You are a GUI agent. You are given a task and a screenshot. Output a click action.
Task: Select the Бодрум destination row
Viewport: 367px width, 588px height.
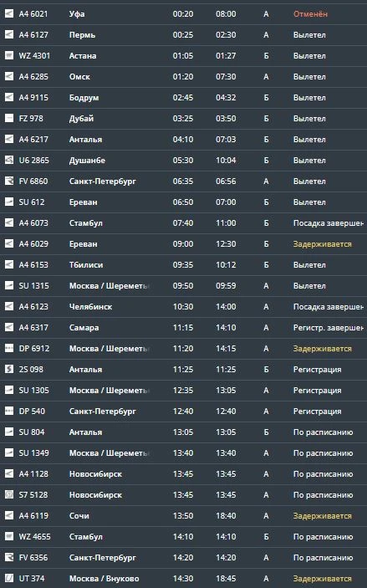[x=183, y=98]
